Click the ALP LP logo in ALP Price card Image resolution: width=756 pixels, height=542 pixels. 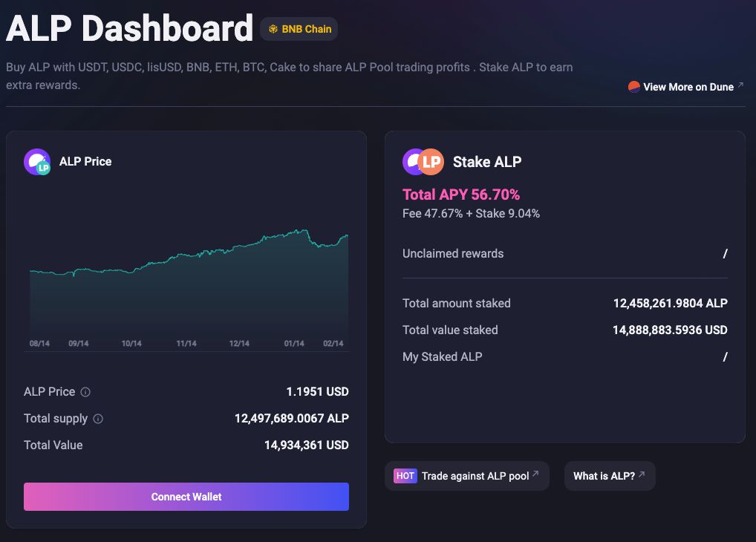pos(37,161)
